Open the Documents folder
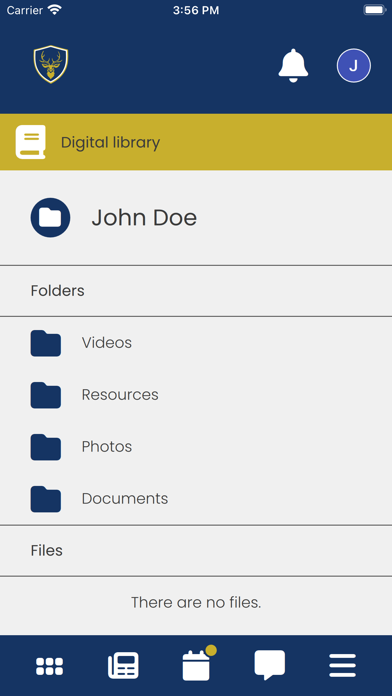Viewport: 392px width, 696px height. (x=196, y=499)
